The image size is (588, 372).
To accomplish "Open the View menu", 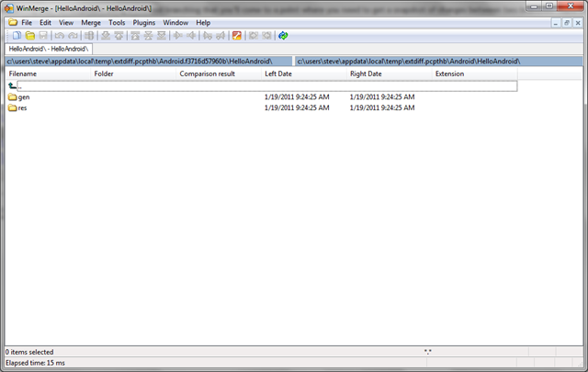I will point(66,22).
